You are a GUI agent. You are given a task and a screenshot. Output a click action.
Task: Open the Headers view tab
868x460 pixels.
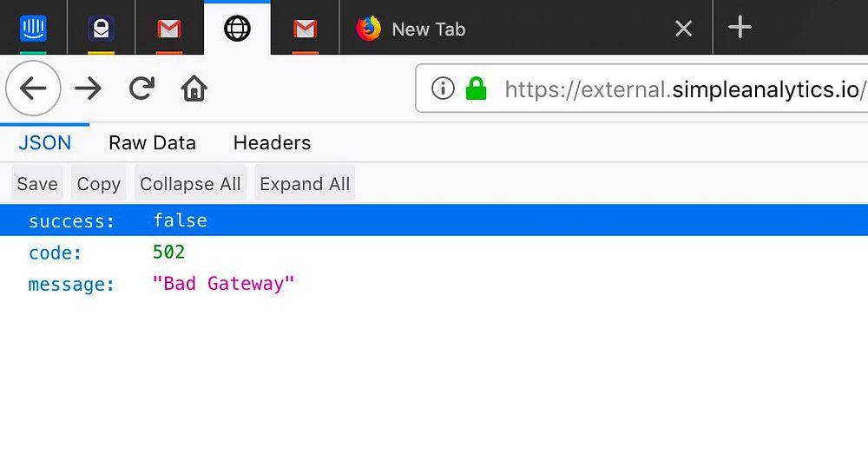pyautogui.click(x=272, y=143)
